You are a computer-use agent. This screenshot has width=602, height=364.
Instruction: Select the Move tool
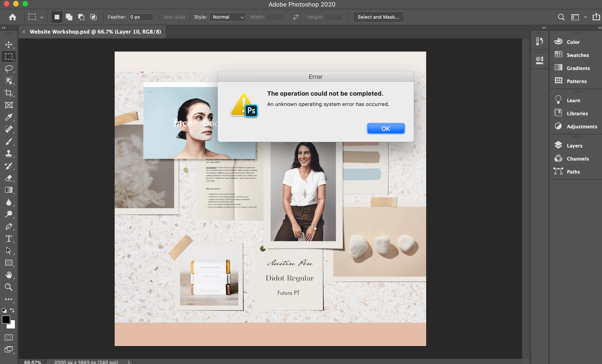point(9,44)
